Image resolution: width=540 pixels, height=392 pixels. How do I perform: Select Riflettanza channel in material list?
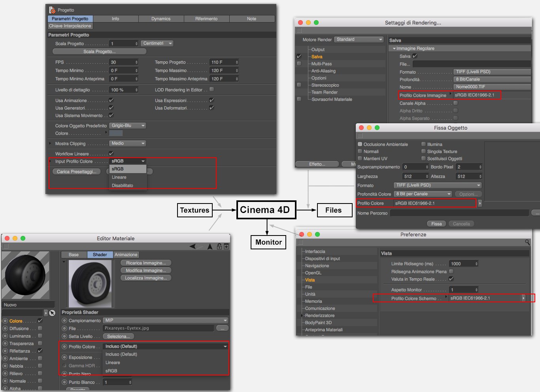(19, 351)
